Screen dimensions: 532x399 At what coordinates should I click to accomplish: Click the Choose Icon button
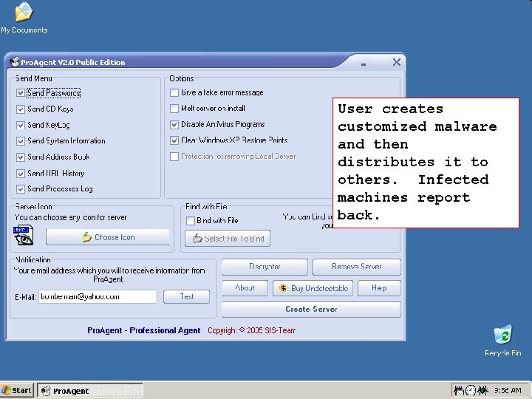coord(108,237)
